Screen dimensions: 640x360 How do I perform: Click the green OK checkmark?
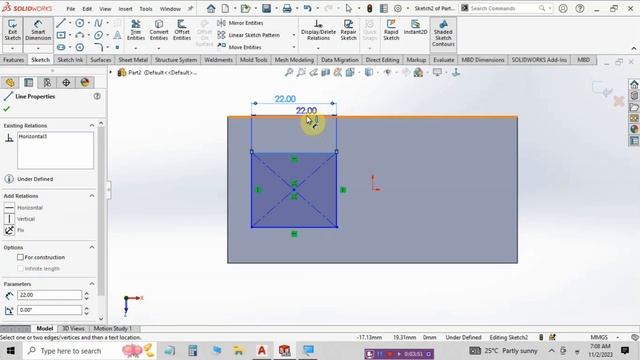pyautogui.click(x=7, y=109)
